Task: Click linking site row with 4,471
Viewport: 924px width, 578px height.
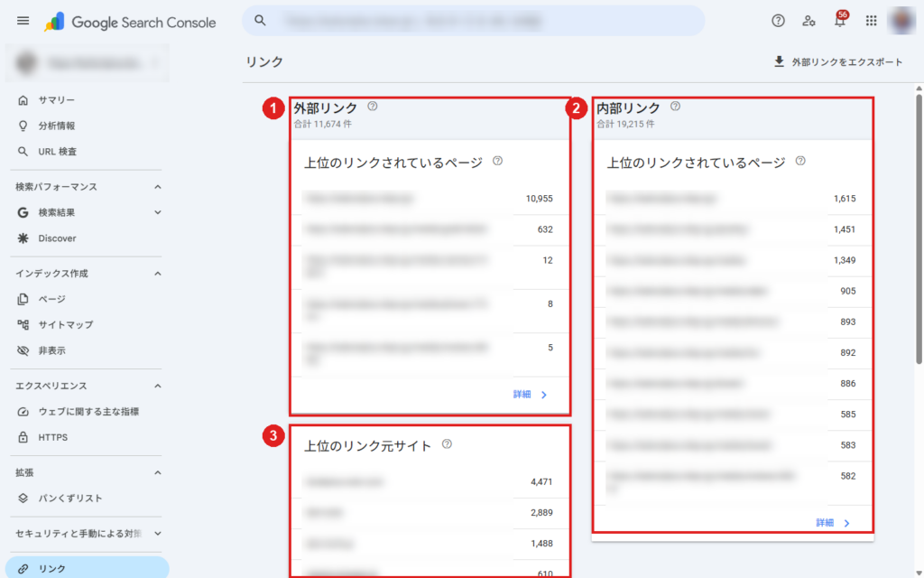Action: coord(430,482)
